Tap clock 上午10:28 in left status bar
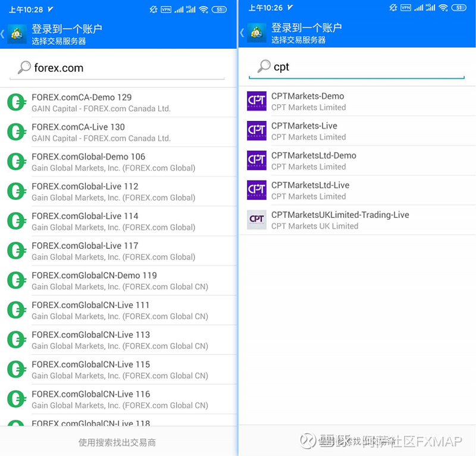 pyautogui.click(x=26, y=10)
